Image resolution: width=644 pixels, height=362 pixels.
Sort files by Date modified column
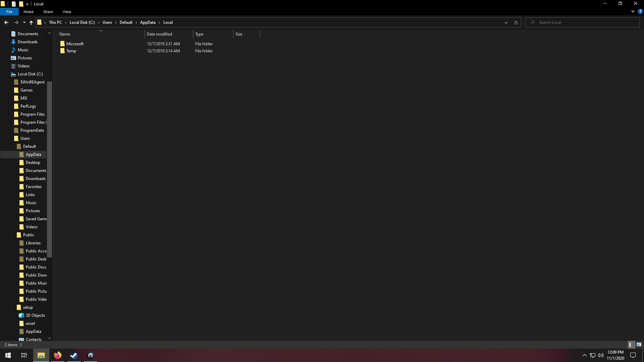point(159,34)
